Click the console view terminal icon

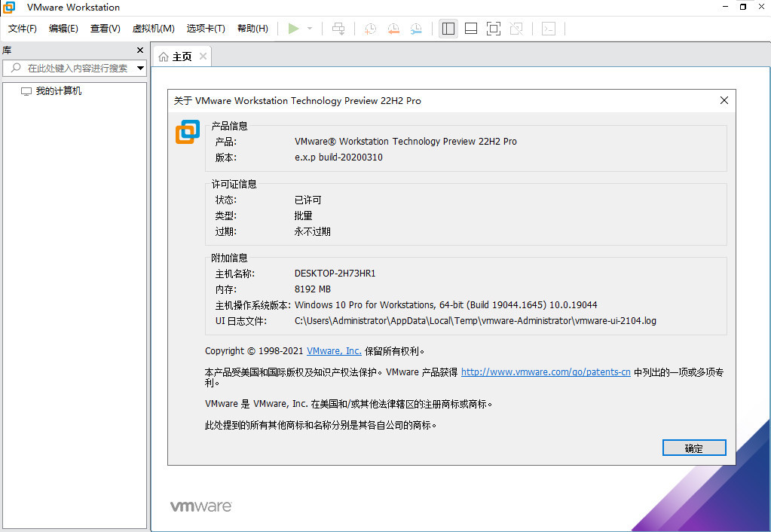pyautogui.click(x=549, y=29)
